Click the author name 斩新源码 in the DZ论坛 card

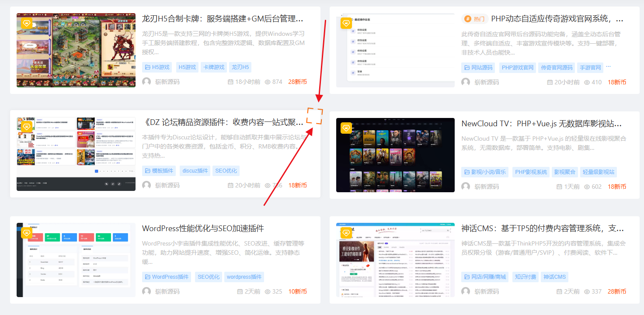(167, 185)
